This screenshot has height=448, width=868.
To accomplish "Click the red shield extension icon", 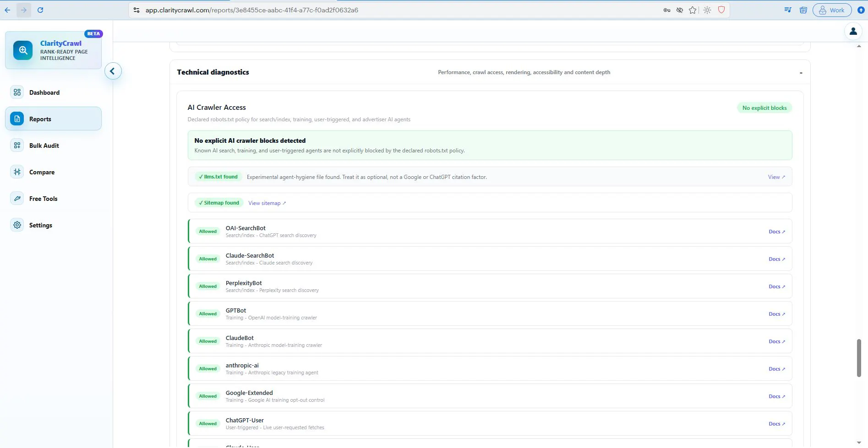I will [721, 10].
